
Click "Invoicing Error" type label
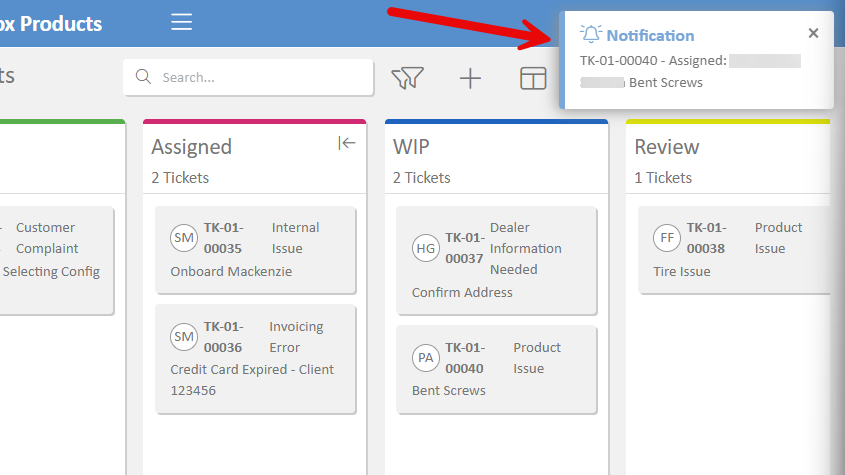pos(296,337)
